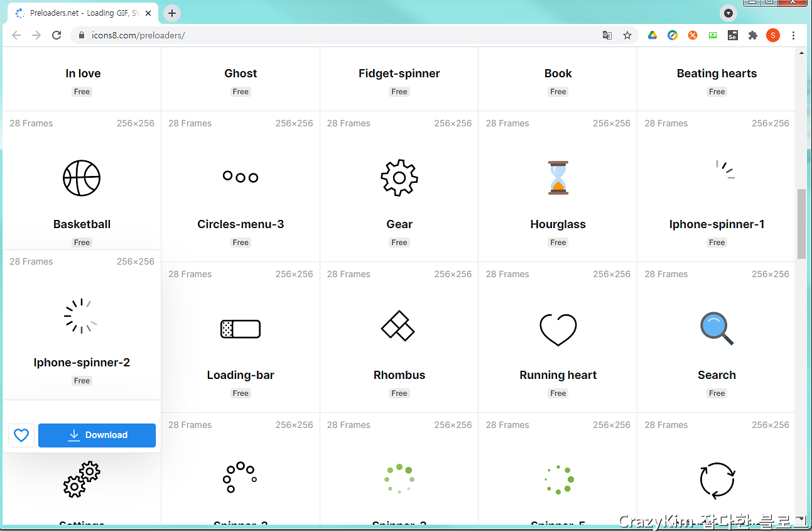Screen dimensions: 812x531
Task: Click 28 Frames label above Basketball
Action: tap(31, 123)
